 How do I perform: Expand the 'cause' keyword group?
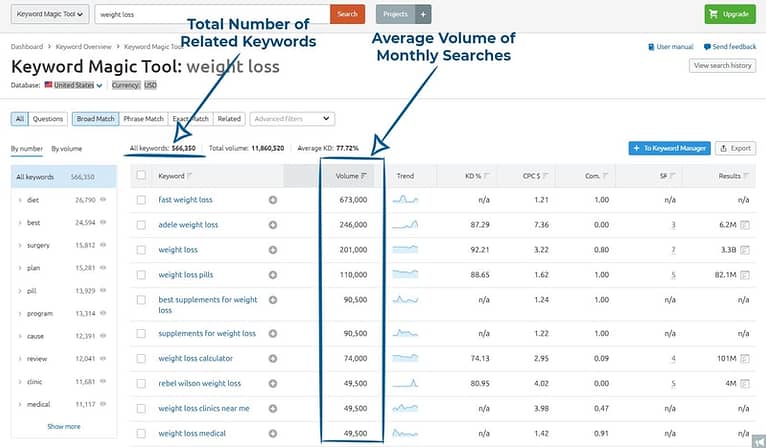[20, 336]
